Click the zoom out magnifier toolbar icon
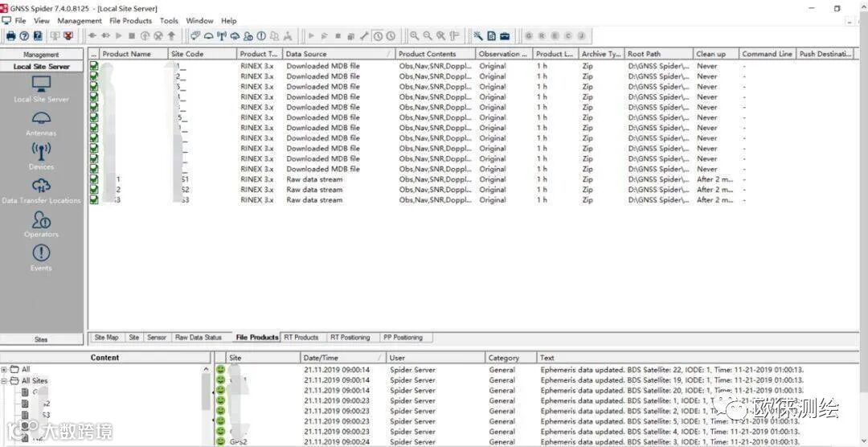The height and width of the screenshot is (447, 868). (428, 36)
